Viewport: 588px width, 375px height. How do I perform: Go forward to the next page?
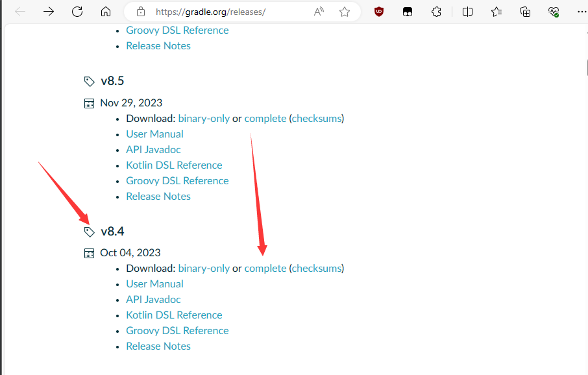(49, 12)
